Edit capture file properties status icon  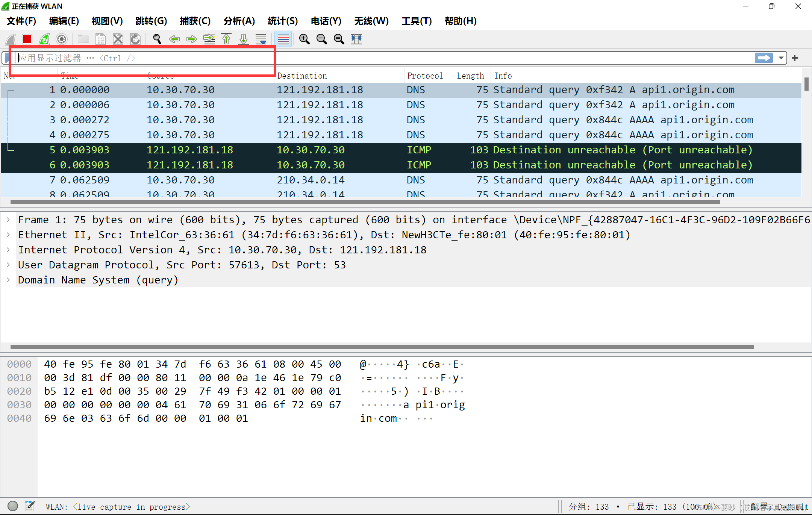[30, 506]
